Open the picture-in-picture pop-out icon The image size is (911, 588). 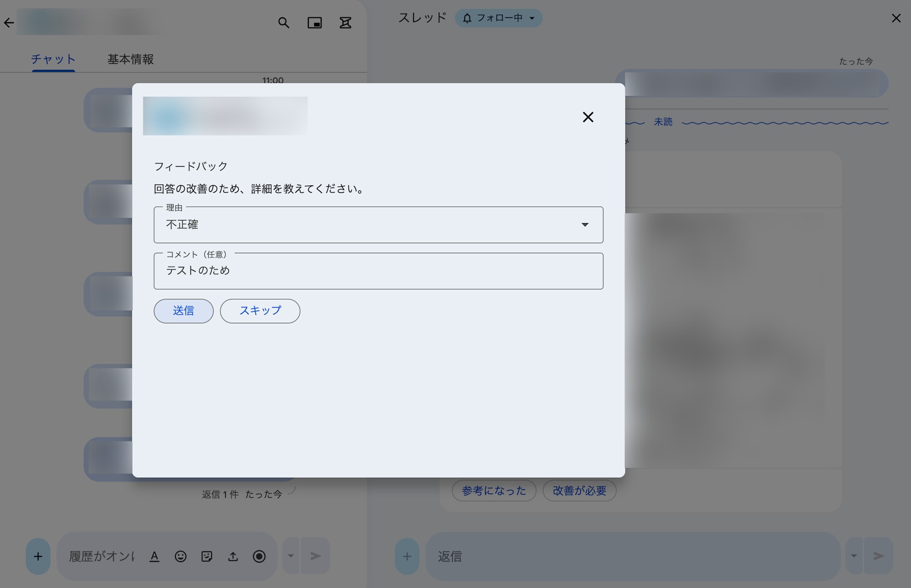315,23
